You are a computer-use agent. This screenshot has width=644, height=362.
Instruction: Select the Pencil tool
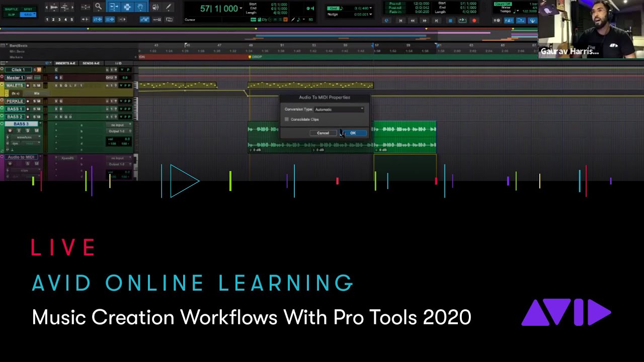tap(168, 7)
